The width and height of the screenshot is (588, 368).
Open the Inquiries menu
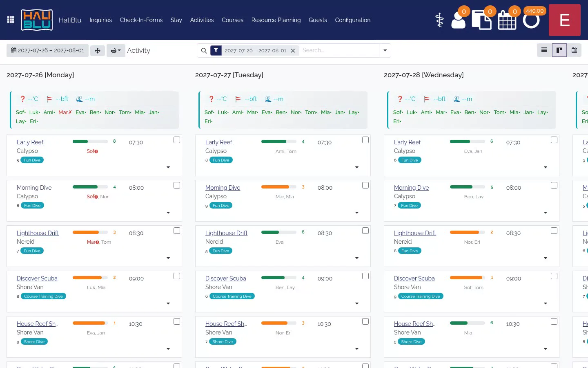click(x=100, y=20)
